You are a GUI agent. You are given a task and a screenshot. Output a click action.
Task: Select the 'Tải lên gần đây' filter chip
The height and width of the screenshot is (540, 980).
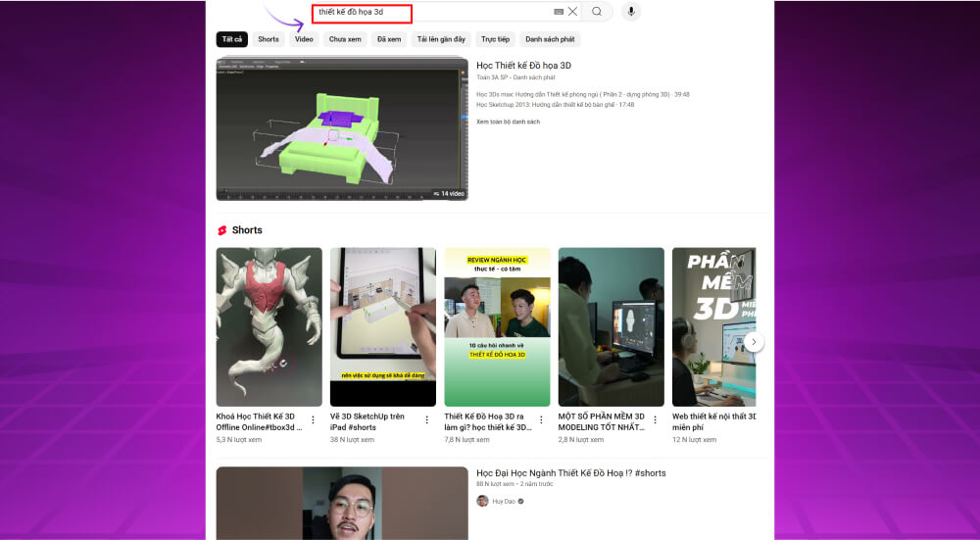441,39
